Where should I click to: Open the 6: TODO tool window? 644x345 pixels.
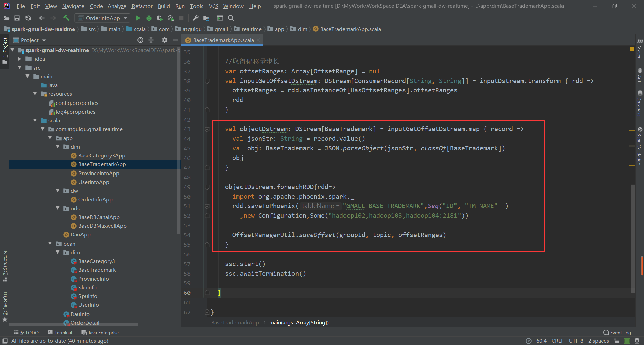click(x=26, y=333)
